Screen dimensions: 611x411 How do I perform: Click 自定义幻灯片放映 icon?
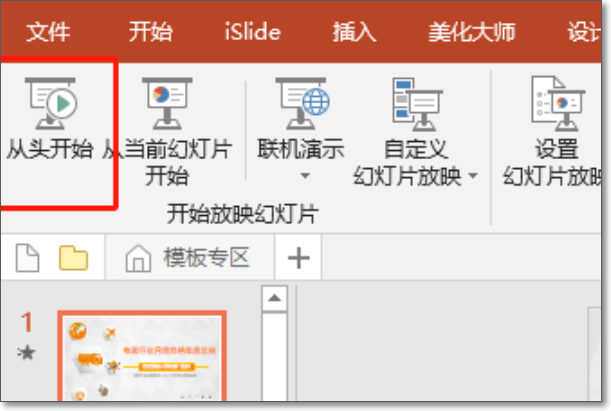(417, 104)
